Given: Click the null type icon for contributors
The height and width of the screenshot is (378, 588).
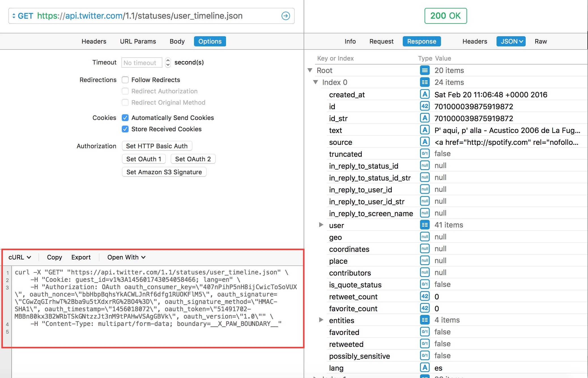Looking at the screenshot, I should [x=425, y=272].
